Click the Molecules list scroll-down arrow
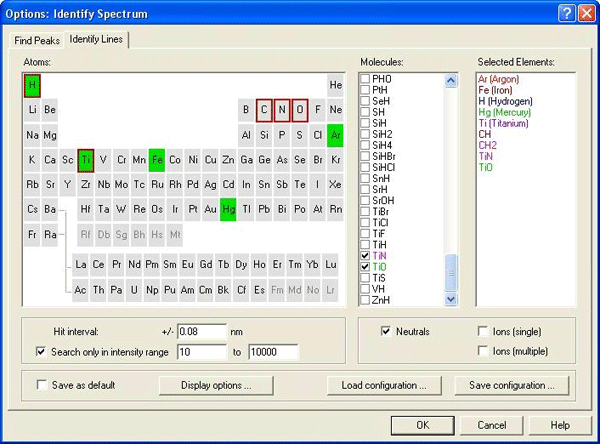Image resolution: width=600 pixels, height=444 pixels. click(451, 299)
